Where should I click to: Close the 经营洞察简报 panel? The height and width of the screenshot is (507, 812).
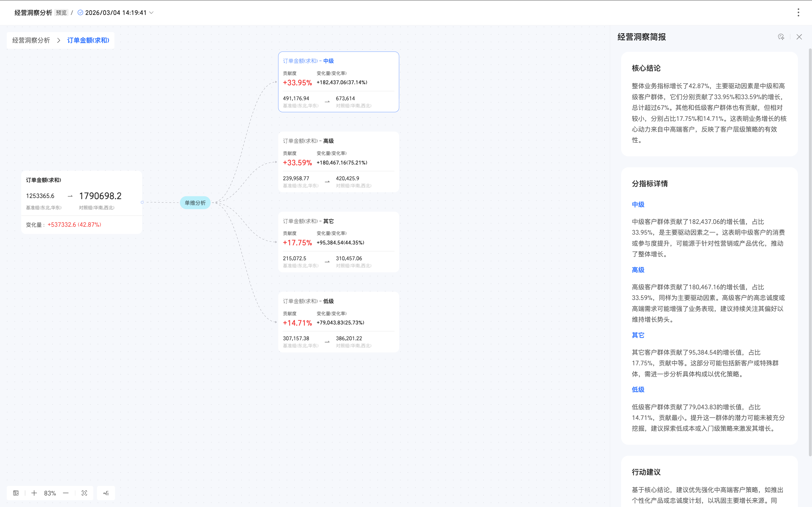pyautogui.click(x=799, y=37)
